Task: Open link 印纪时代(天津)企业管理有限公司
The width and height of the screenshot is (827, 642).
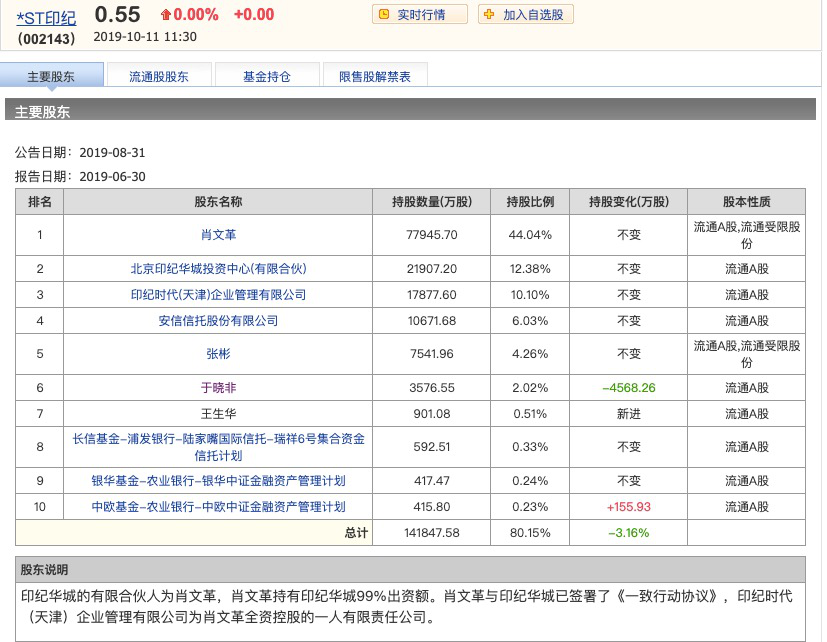Action: click(x=218, y=294)
